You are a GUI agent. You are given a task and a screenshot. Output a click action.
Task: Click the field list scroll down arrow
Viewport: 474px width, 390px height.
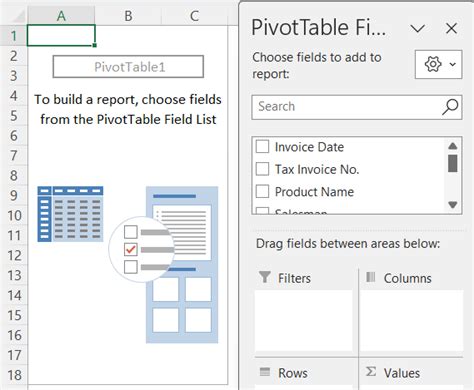(453, 204)
